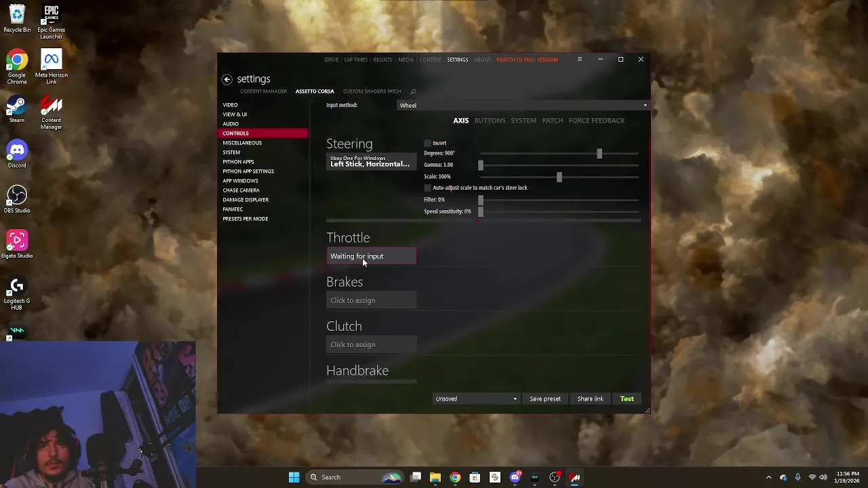Image resolution: width=868 pixels, height=488 pixels.
Task: Open Microsoft Store from the taskbar
Action: click(x=475, y=477)
